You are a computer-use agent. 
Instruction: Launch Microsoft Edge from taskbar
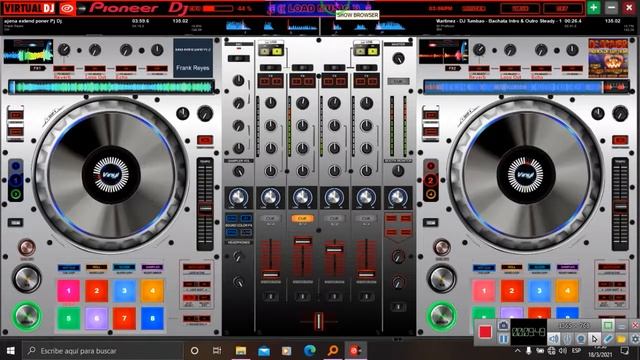[x=310, y=351]
